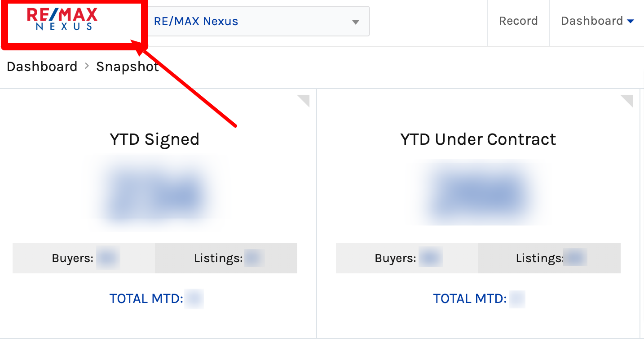Click the breadcrumb separator arrow after Dashboard

tap(86, 66)
